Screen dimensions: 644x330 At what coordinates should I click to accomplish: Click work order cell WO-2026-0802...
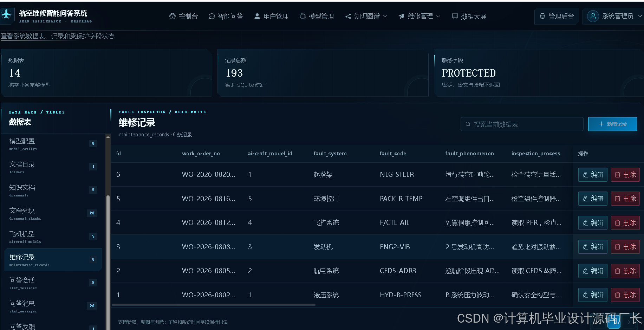(x=208, y=295)
